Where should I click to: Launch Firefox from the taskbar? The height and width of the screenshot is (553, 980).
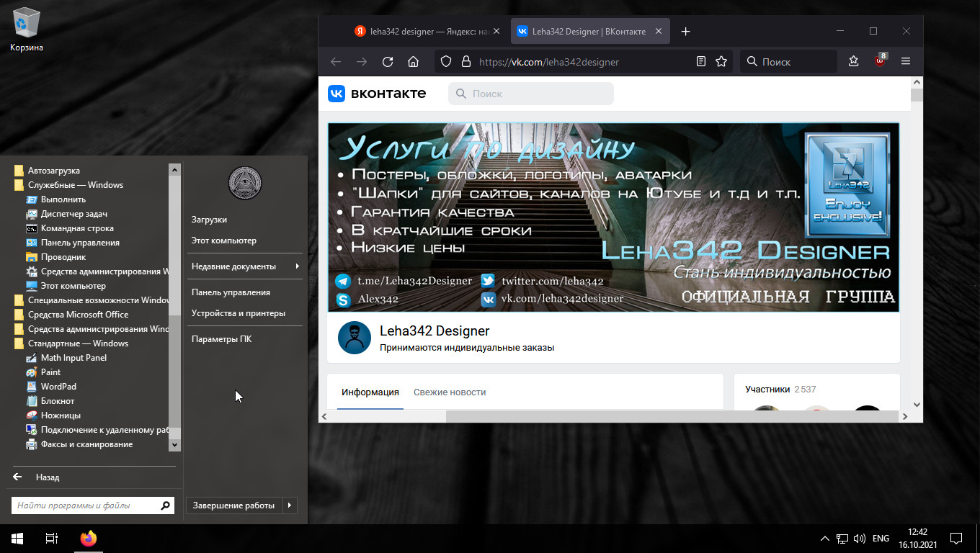pos(89,538)
